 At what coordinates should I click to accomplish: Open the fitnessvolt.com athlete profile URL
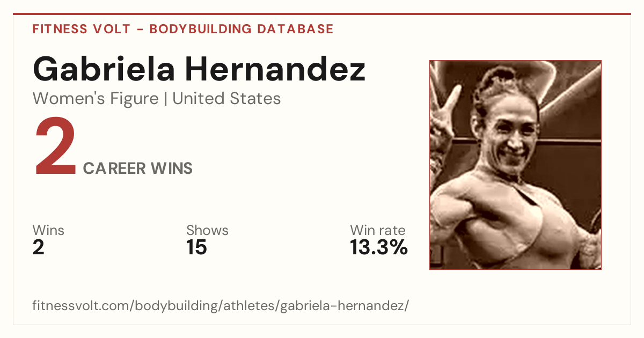[x=221, y=306]
